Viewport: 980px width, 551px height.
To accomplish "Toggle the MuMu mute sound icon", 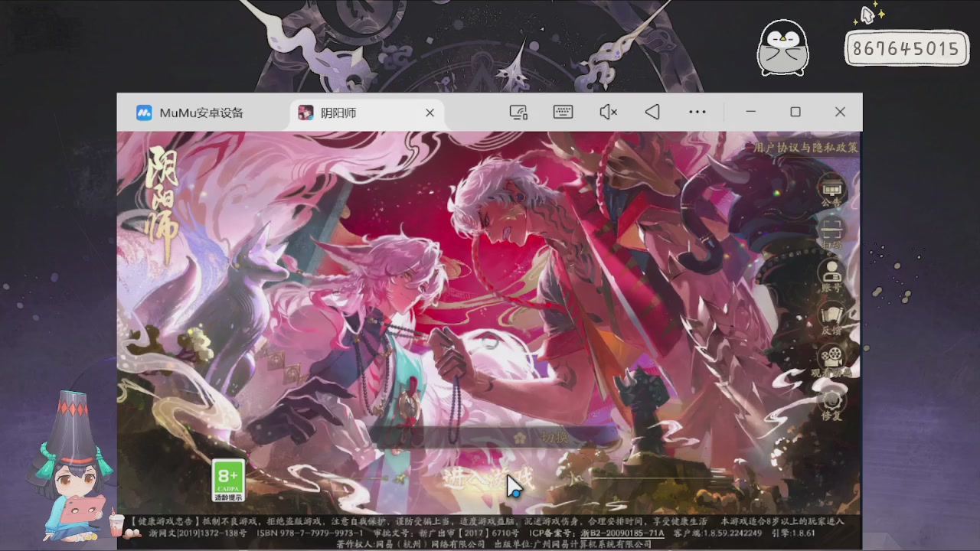I will (608, 112).
